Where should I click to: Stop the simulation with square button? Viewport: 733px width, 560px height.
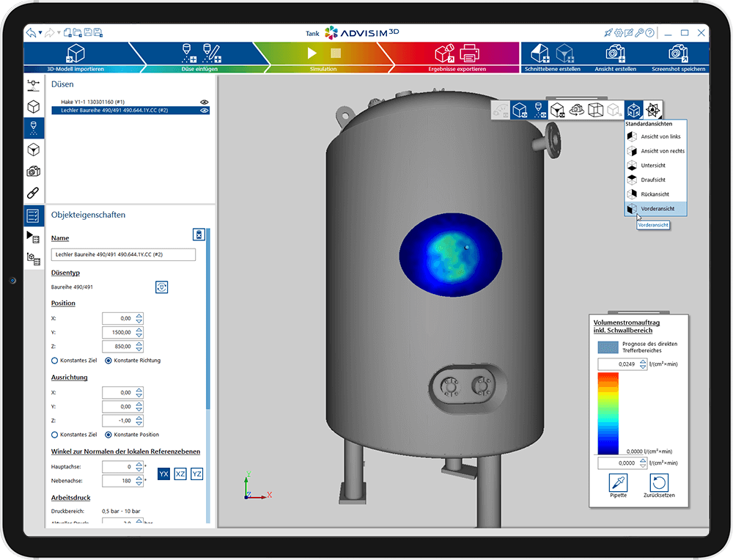coord(336,54)
